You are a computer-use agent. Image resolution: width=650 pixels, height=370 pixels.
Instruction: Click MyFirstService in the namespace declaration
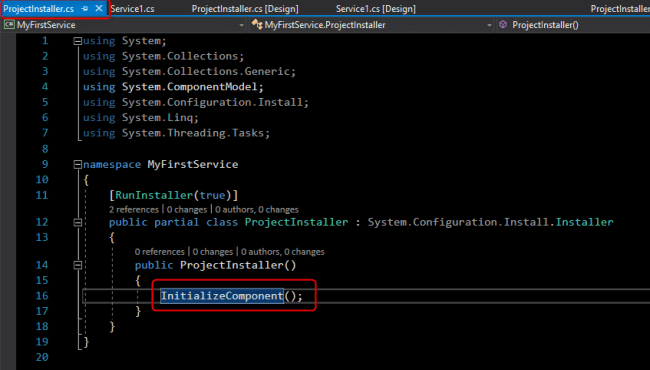click(x=193, y=164)
